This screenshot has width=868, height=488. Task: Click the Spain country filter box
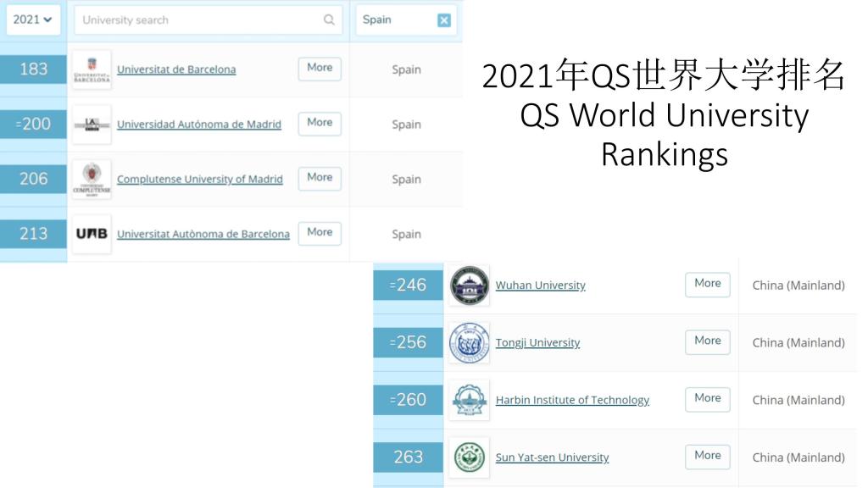pyautogui.click(x=406, y=20)
